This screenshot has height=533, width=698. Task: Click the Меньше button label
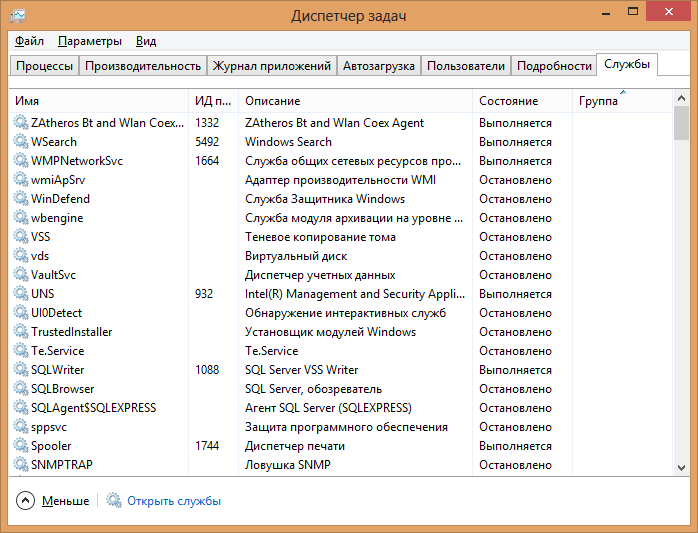(65, 501)
